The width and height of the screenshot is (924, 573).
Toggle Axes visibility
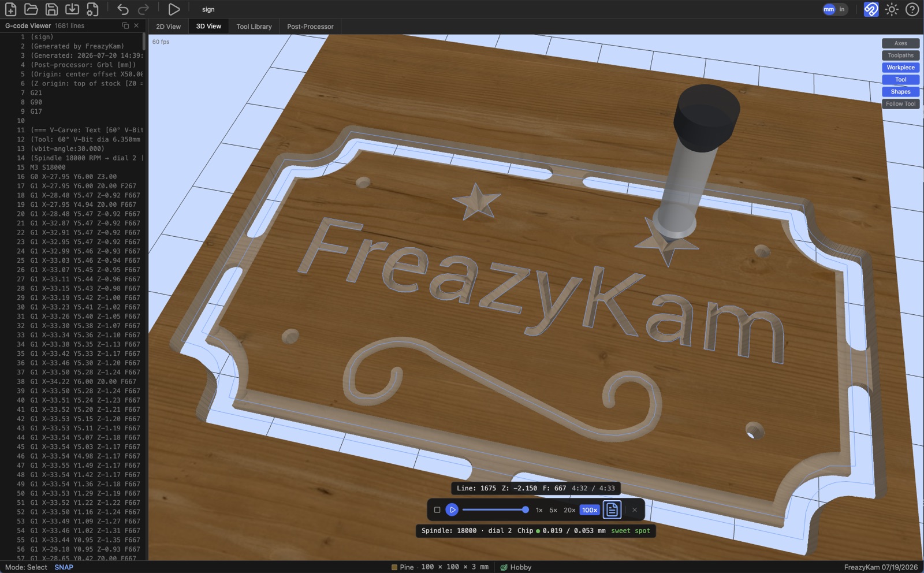tap(900, 43)
